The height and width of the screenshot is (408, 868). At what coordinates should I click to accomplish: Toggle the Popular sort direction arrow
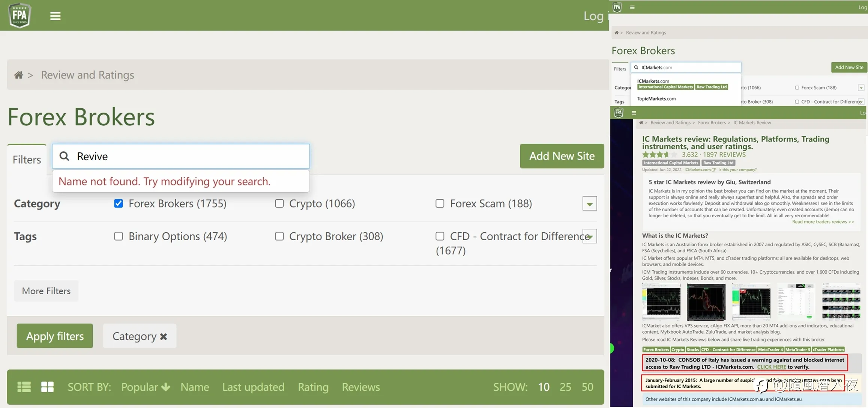click(166, 387)
